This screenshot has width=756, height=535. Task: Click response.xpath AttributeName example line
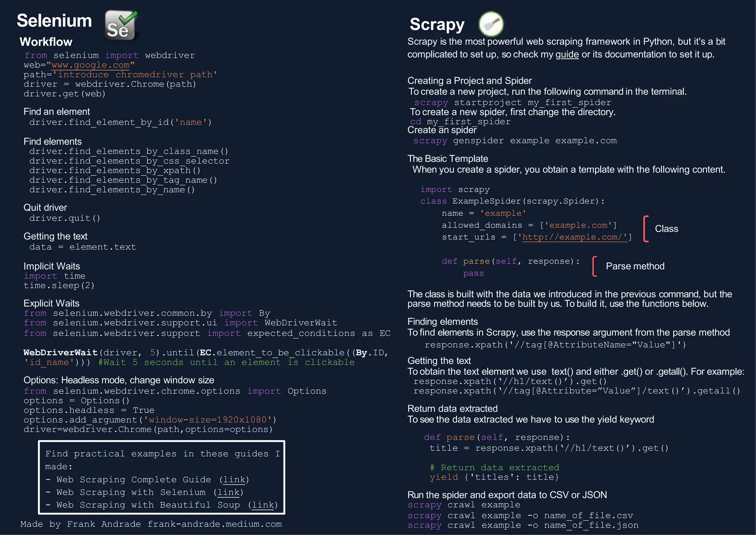[x=555, y=345]
